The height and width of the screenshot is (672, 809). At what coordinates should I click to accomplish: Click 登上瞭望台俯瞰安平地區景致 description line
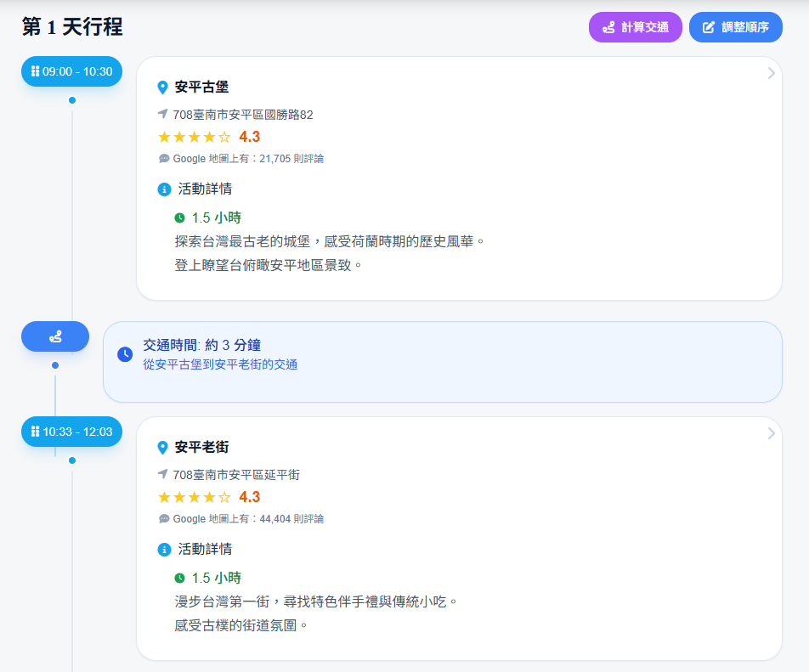point(269,265)
